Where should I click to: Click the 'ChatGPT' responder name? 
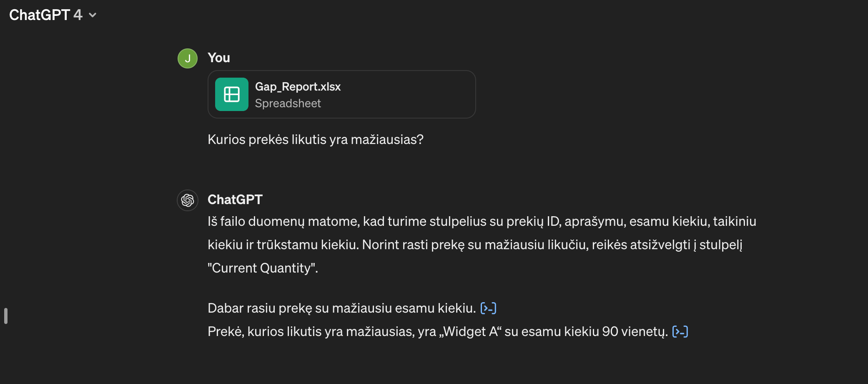click(235, 200)
